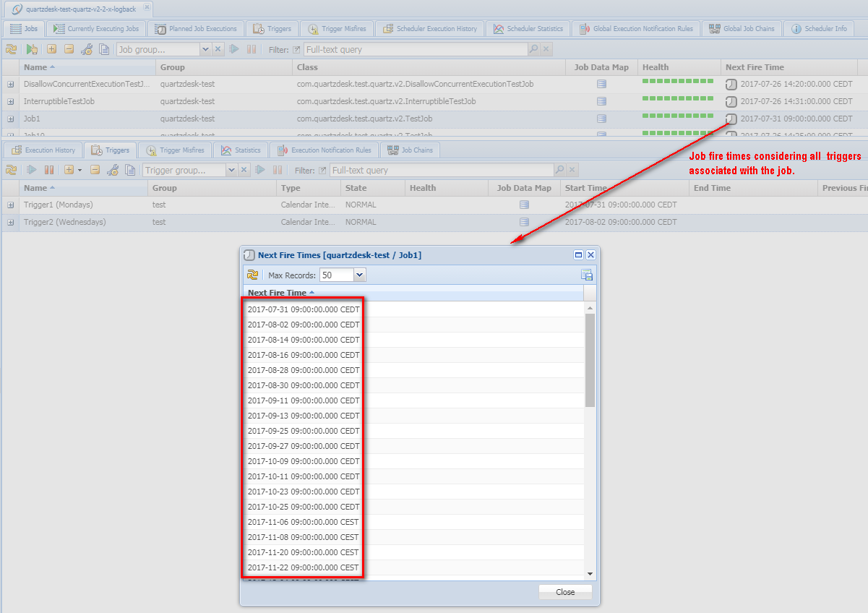Screen dimensions: 868x613
Task: Click the refresh icon in Next Fire Times dialog
Action: coord(253,275)
